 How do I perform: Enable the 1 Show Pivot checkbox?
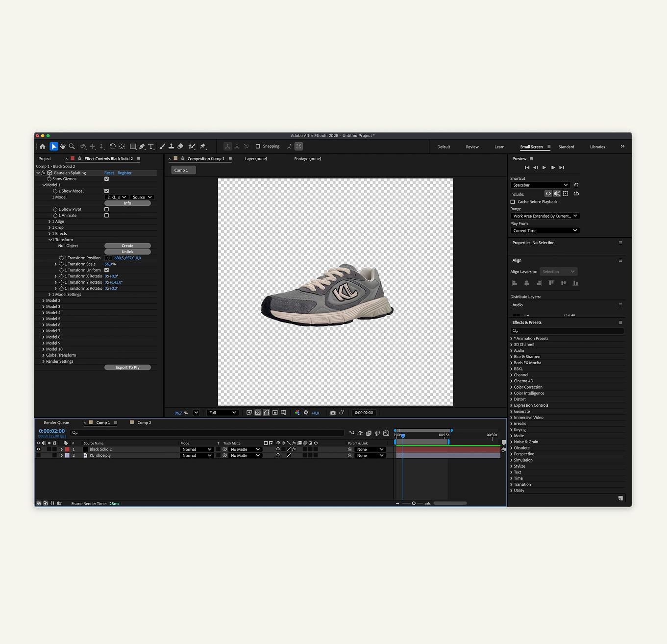coord(106,209)
